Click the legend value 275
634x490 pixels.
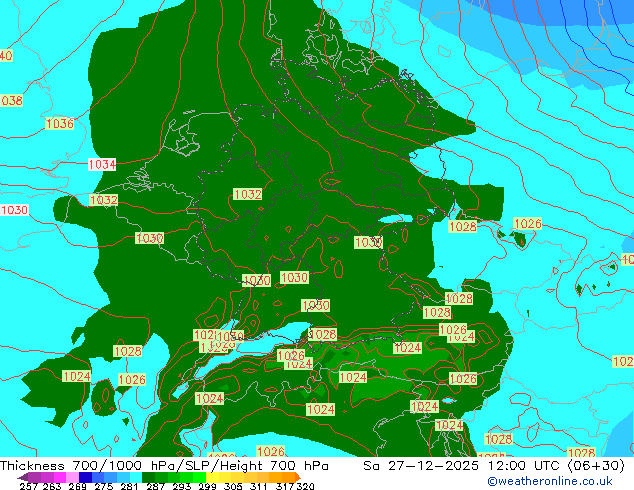pyautogui.click(x=104, y=486)
